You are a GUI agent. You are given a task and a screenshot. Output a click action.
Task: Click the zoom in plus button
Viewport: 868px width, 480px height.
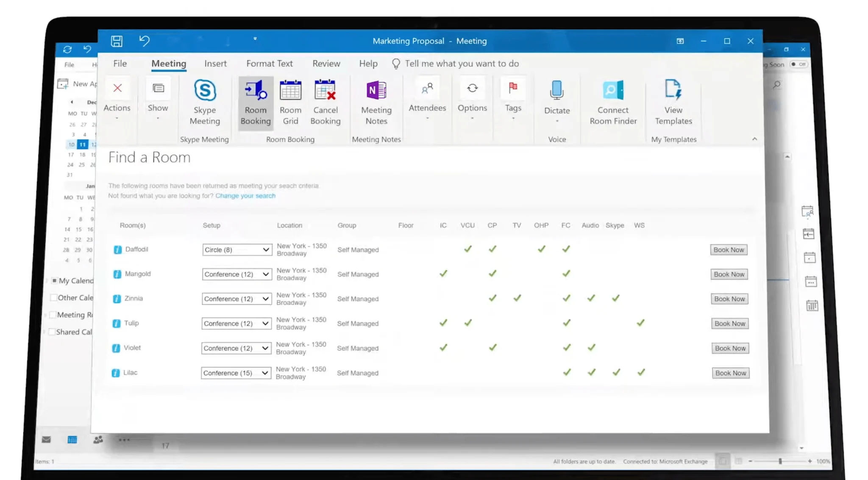pos(810,461)
